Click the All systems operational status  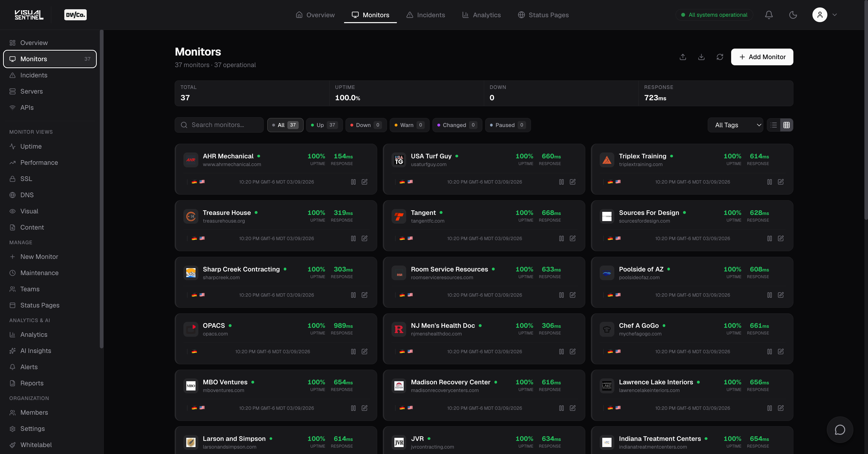point(714,14)
